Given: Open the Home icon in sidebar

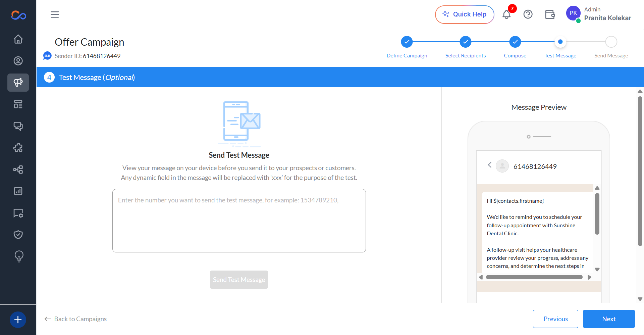Looking at the screenshot, I should click(x=18, y=39).
